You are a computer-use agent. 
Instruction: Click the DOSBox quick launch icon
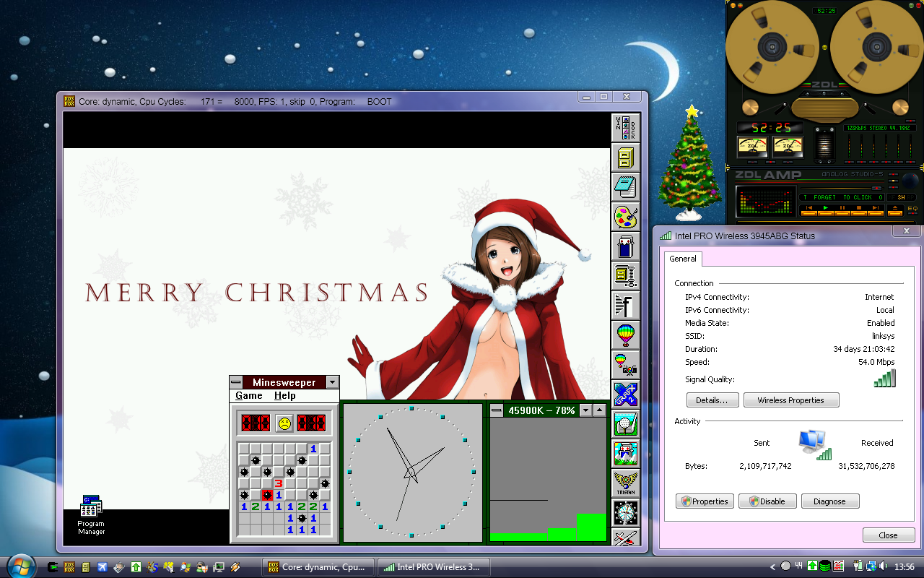[x=69, y=567]
